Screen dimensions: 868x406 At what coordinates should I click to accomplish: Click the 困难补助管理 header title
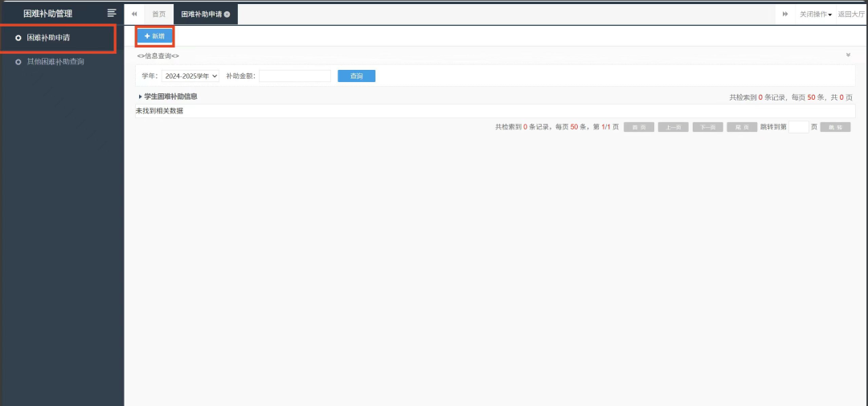[x=47, y=14]
